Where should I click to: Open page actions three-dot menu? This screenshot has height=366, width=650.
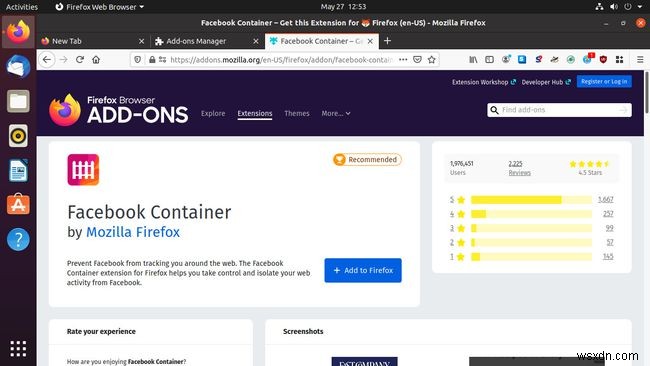coord(403,60)
